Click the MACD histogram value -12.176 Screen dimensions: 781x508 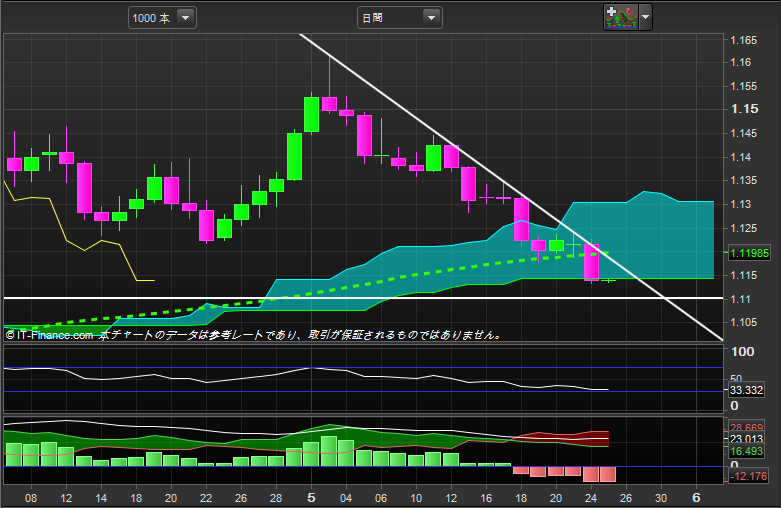coord(748,476)
